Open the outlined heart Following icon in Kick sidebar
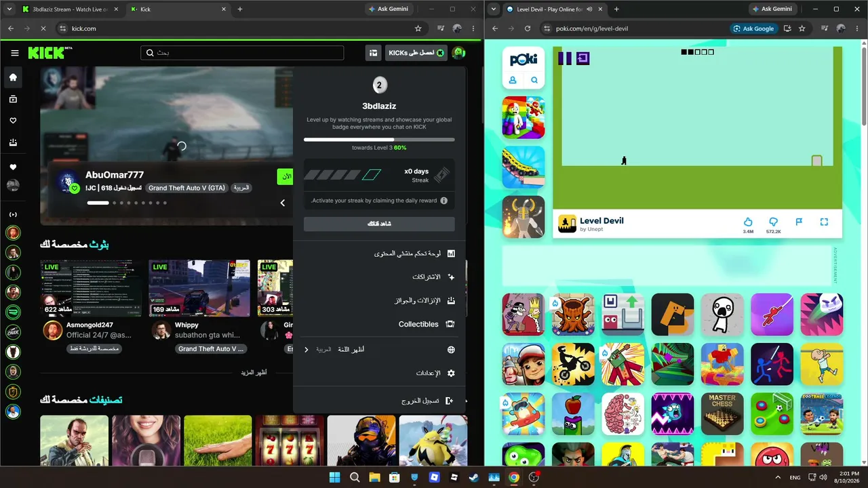The image size is (868, 488). [13, 121]
